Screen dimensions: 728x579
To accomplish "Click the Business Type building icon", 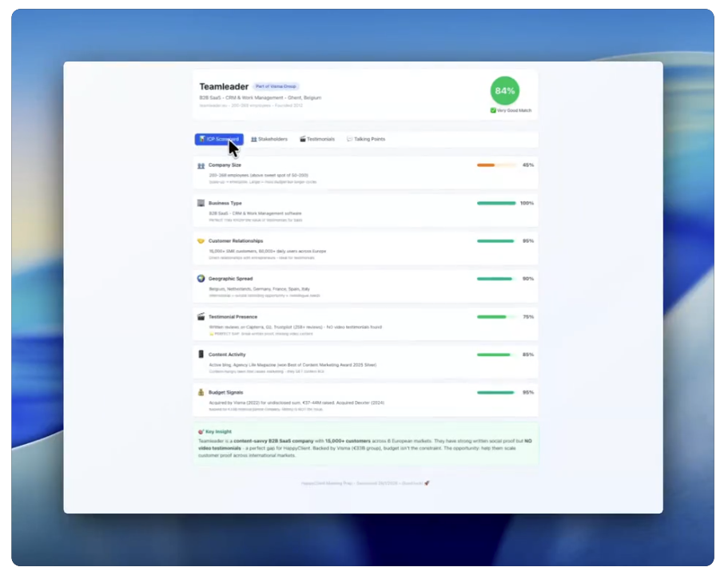I will (201, 203).
